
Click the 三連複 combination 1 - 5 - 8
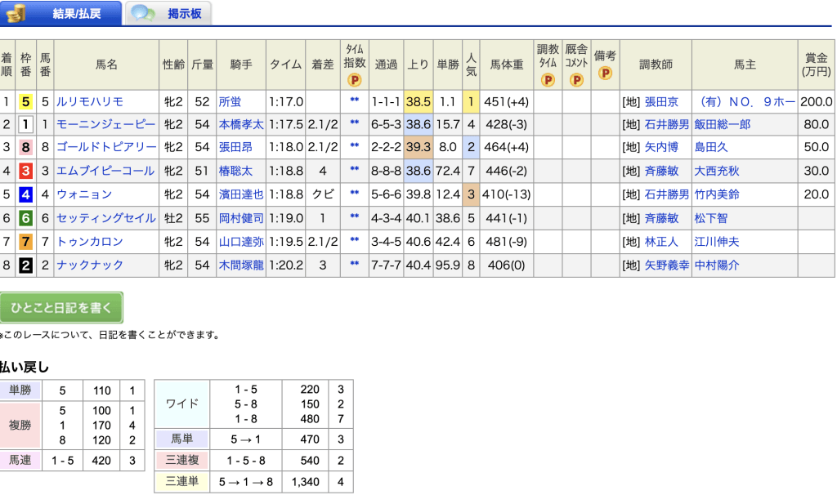245,460
